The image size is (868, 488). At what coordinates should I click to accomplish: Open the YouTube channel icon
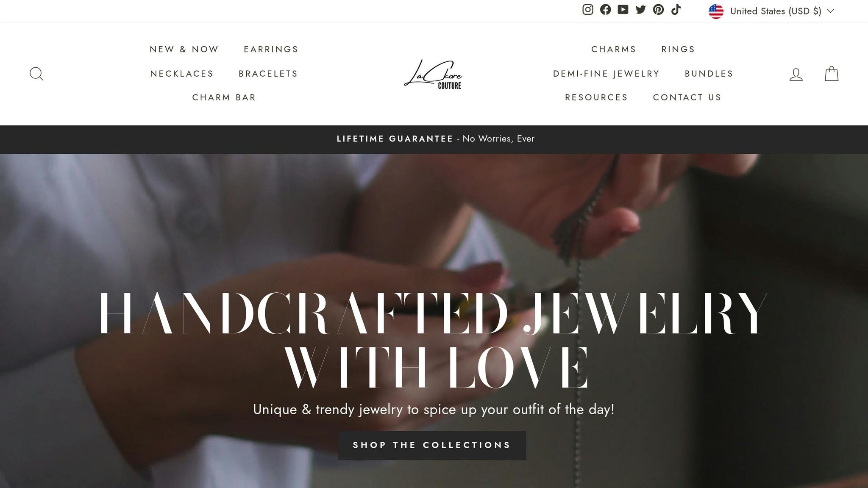click(x=623, y=10)
